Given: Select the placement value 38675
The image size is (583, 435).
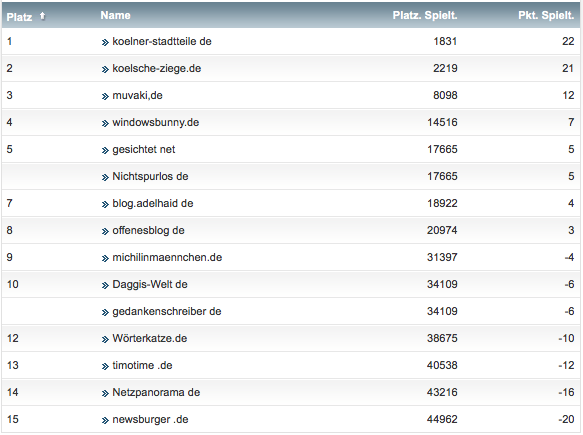Looking at the screenshot, I should click(x=442, y=338).
